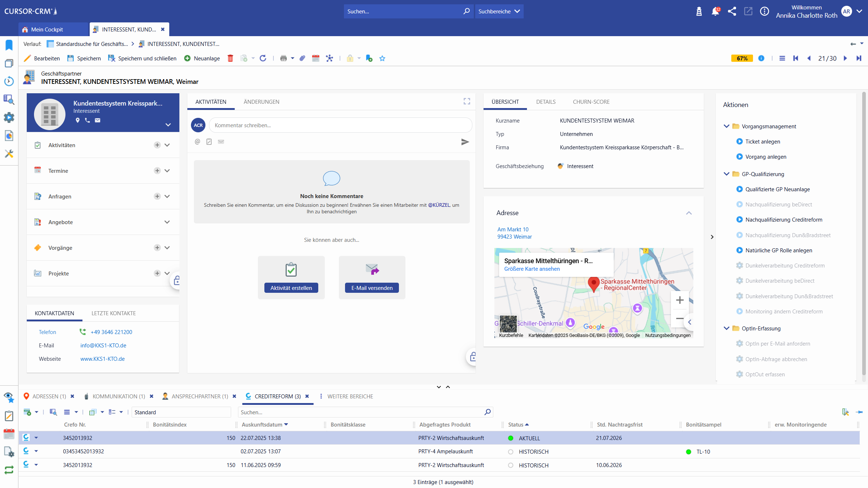Click the wrench tools icon in sidebar
The image size is (868, 488).
[x=9, y=154]
